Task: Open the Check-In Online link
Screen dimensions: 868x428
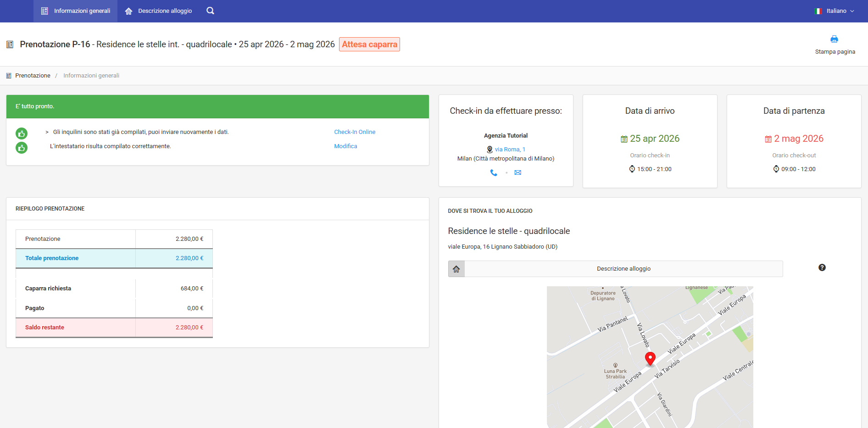Action: tap(354, 132)
